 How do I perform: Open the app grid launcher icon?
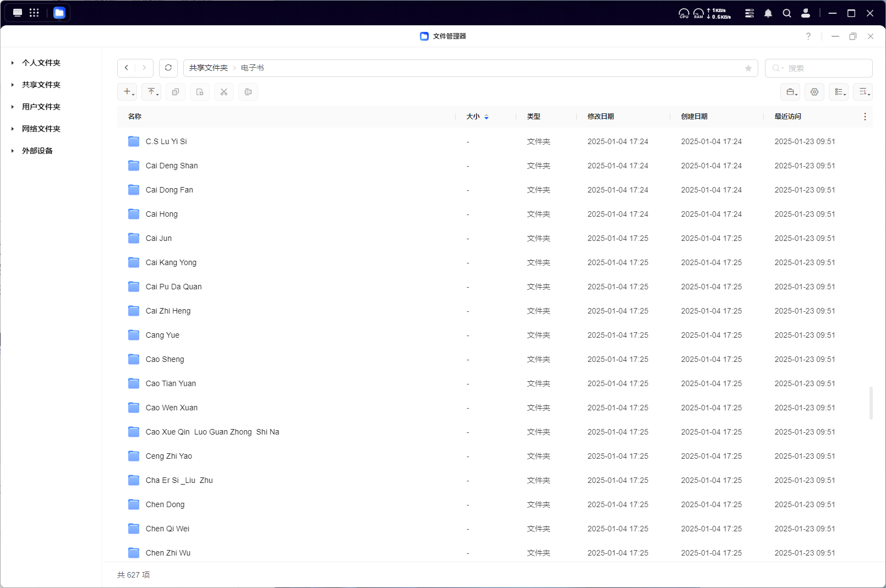tap(34, 13)
